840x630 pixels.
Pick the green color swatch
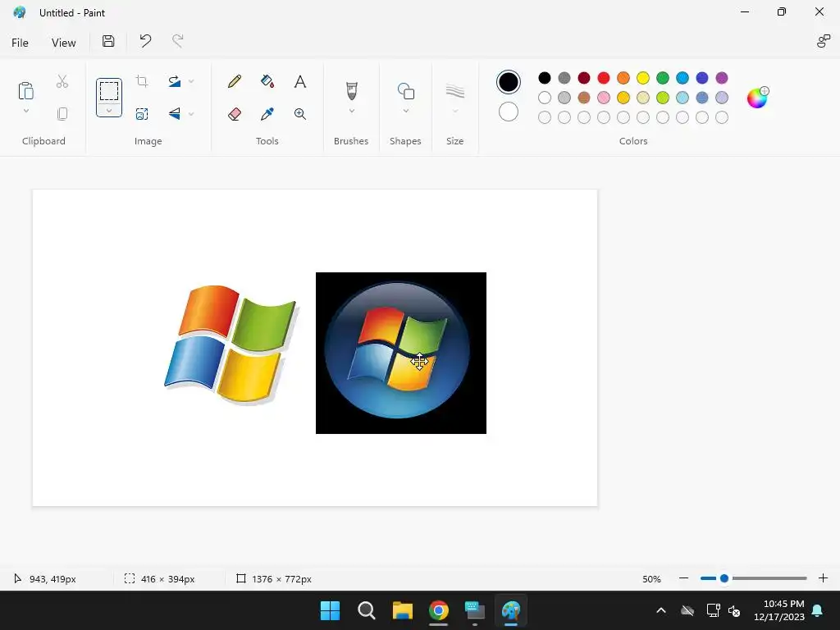pyautogui.click(x=663, y=78)
